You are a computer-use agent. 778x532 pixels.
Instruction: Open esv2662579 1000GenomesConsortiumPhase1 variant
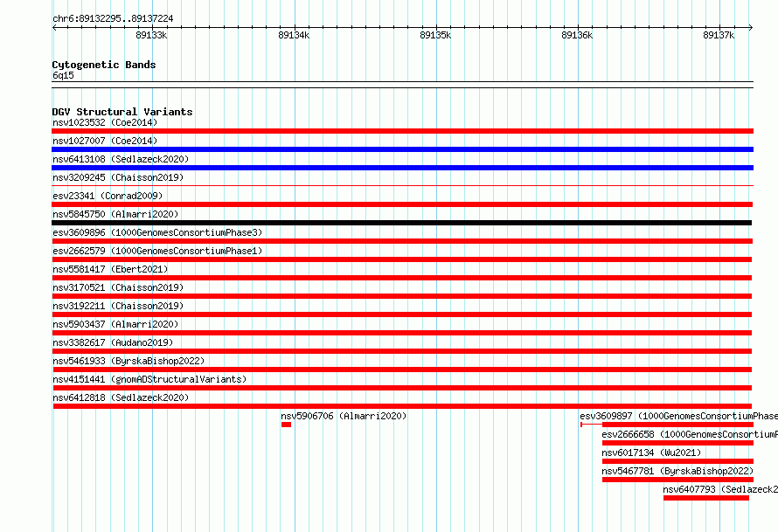(x=157, y=251)
